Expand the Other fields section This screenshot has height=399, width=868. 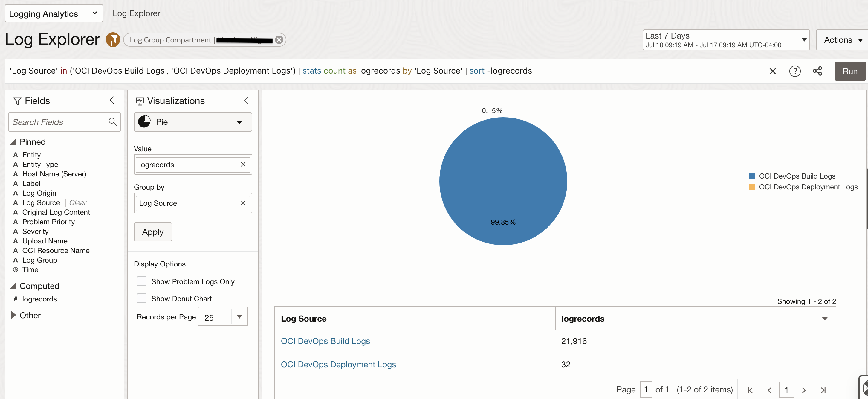13,315
